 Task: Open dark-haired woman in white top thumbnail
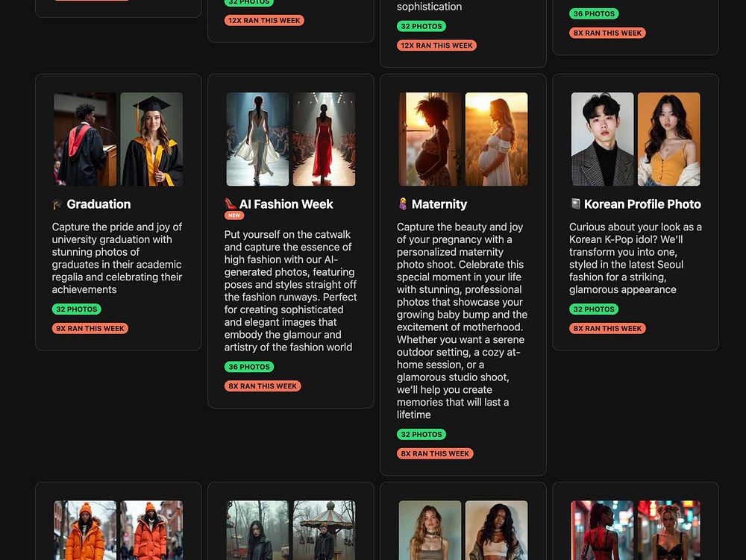pyautogui.click(x=496, y=530)
